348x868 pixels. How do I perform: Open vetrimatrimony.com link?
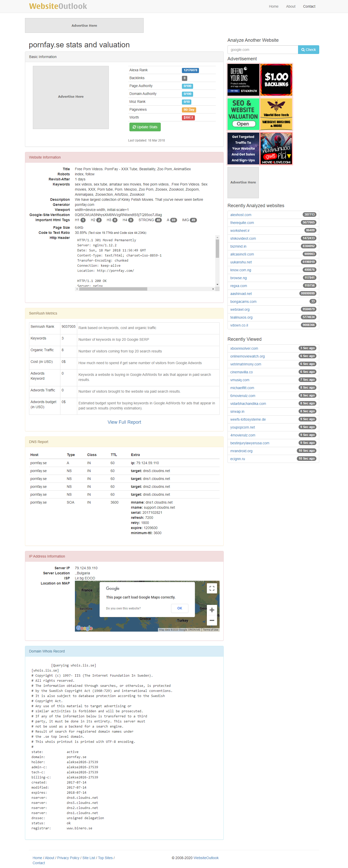246,364
